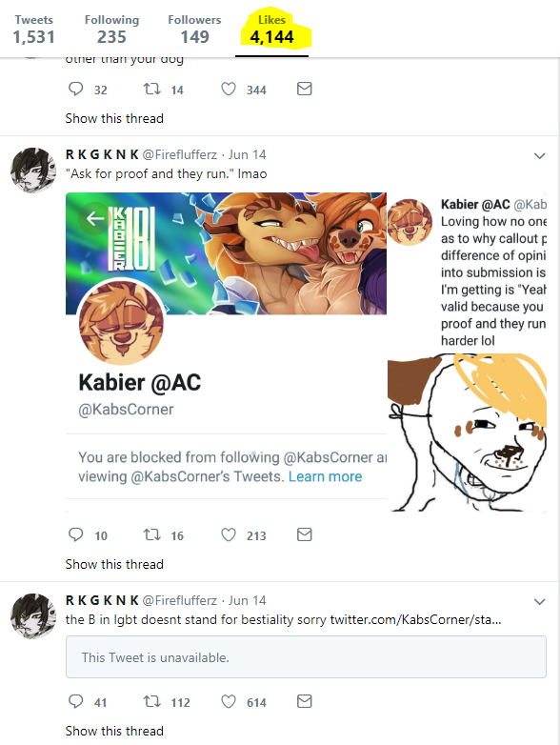This screenshot has height=745, width=560.
Task: Open dropdown chevron on bestiality tweet
Action: pos(540,601)
